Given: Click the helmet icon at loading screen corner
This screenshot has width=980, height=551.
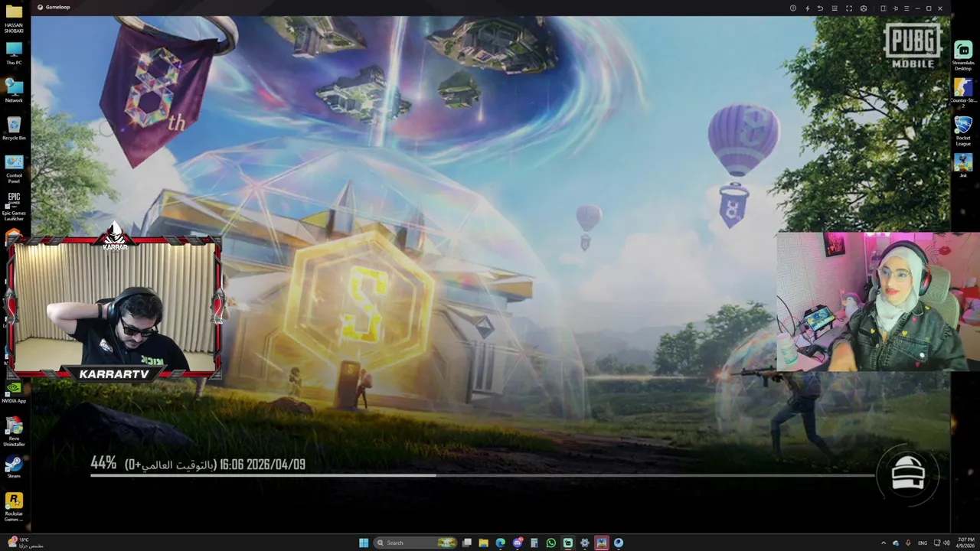Looking at the screenshot, I should pyautogui.click(x=908, y=474).
